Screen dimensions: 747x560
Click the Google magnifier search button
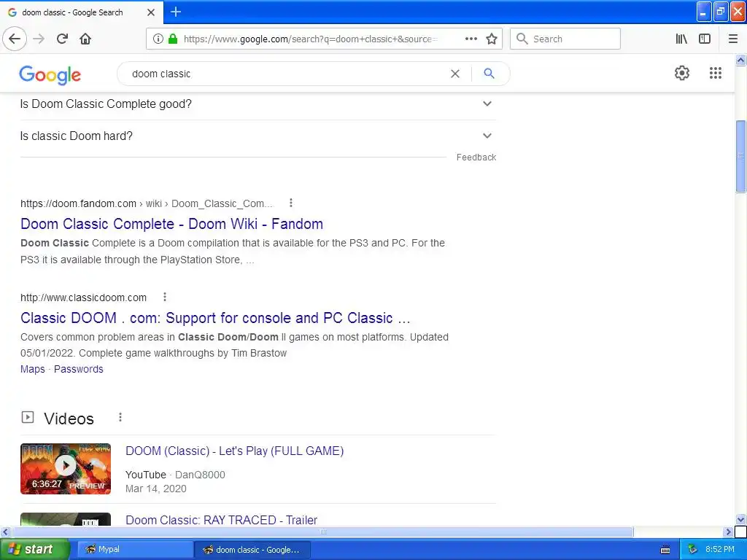[489, 74]
